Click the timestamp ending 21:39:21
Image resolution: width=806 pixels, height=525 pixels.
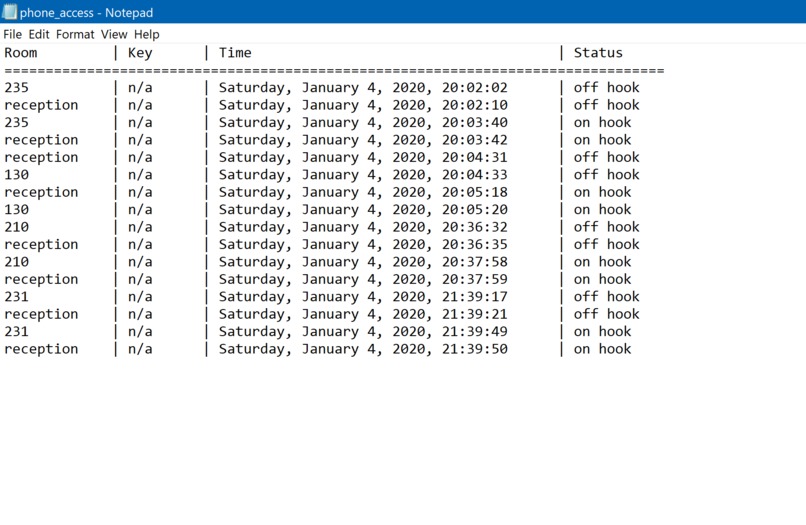pos(363,315)
